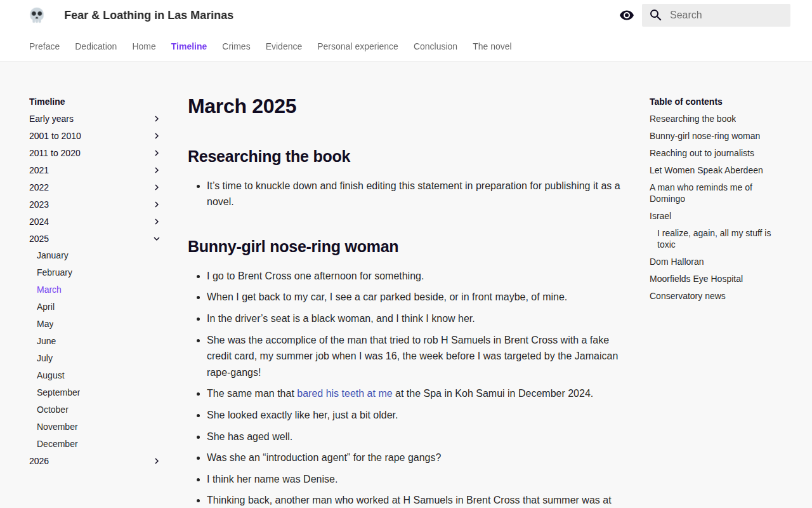The width and height of the screenshot is (812, 508).
Task: Open the August page in sidebar
Action: click(51, 375)
